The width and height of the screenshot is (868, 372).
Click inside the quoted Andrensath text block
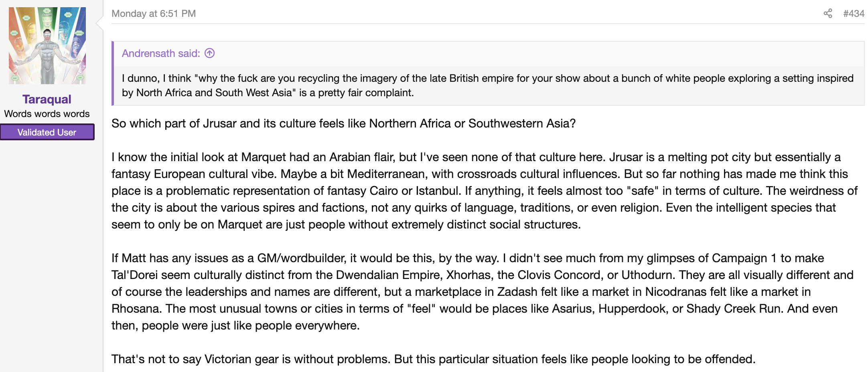tap(488, 85)
